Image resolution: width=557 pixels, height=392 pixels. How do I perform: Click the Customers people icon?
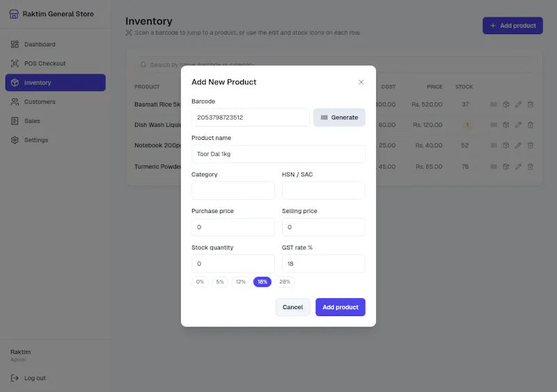point(15,102)
